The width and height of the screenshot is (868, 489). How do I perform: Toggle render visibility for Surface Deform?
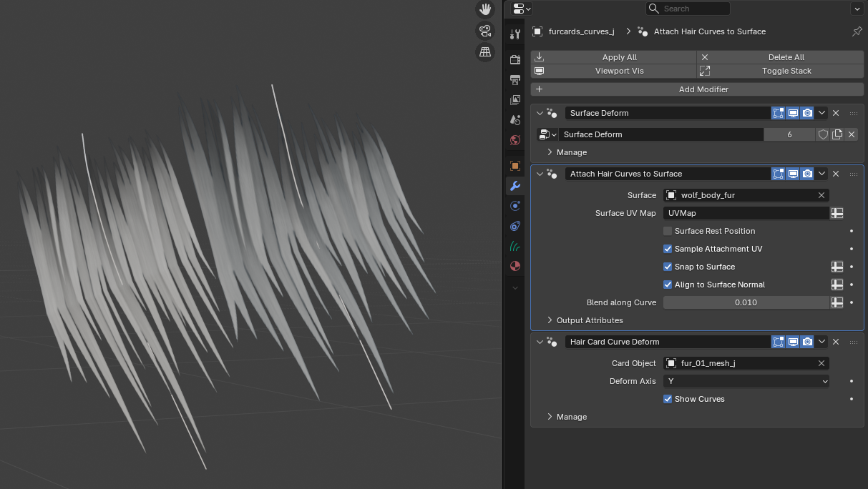807,113
